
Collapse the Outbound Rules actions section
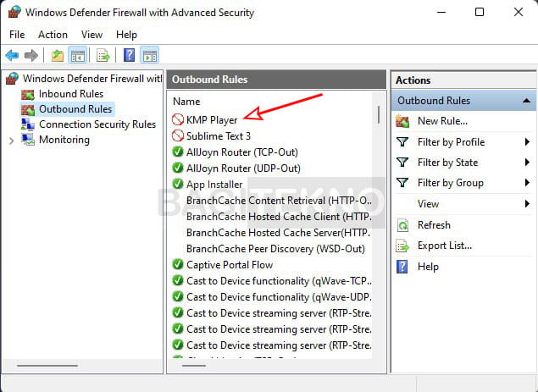[x=526, y=101]
